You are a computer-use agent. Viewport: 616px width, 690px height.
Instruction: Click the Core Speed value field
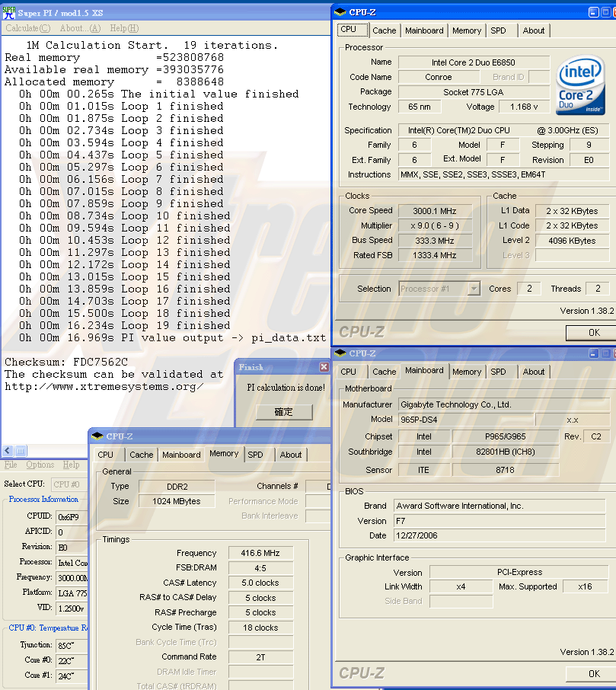[435, 211]
